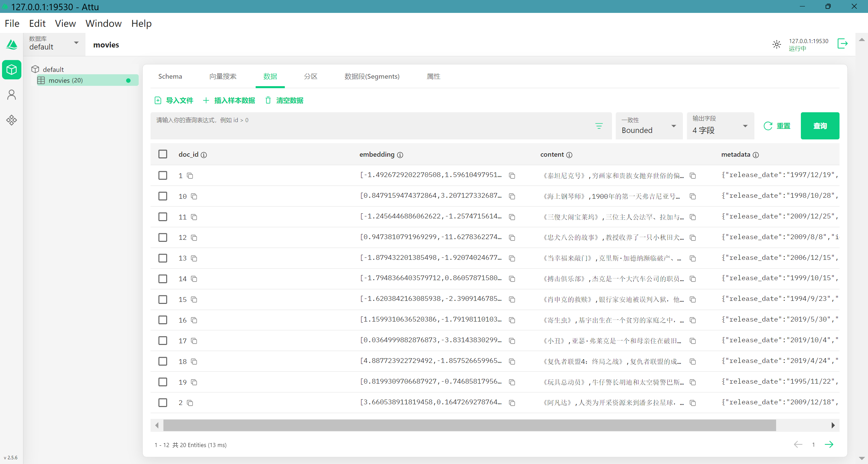Copy embedding of the first row
Image resolution: width=868 pixels, height=464 pixels.
tap(512, 176)
